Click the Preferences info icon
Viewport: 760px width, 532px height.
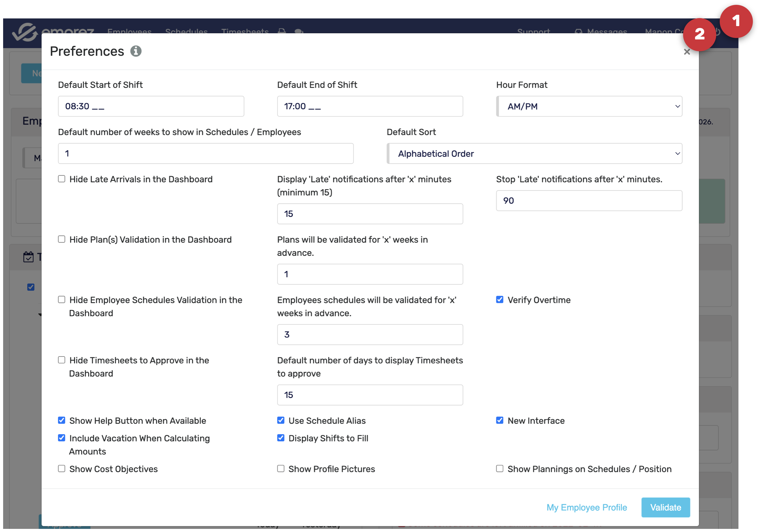(x=136, y=51)
